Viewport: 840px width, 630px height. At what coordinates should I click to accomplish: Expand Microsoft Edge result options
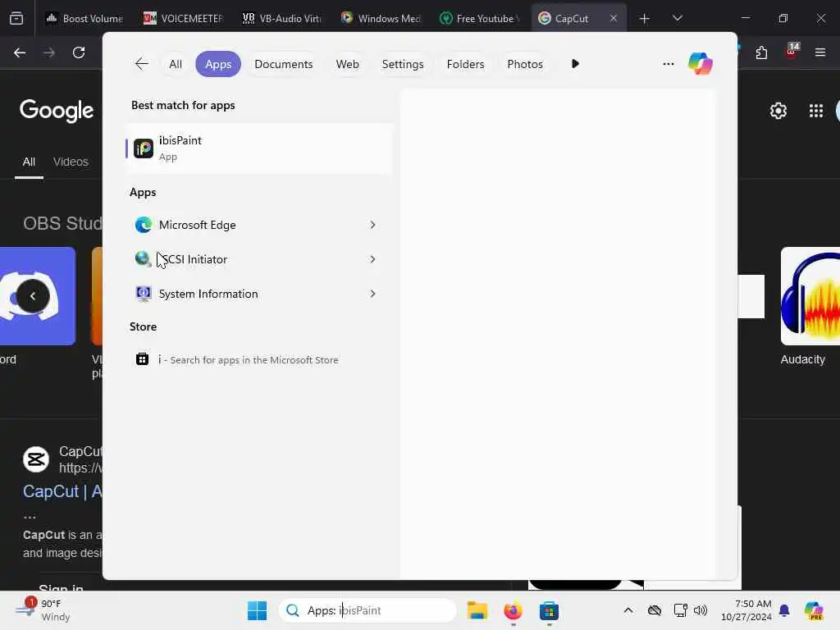tap(373, 225)
